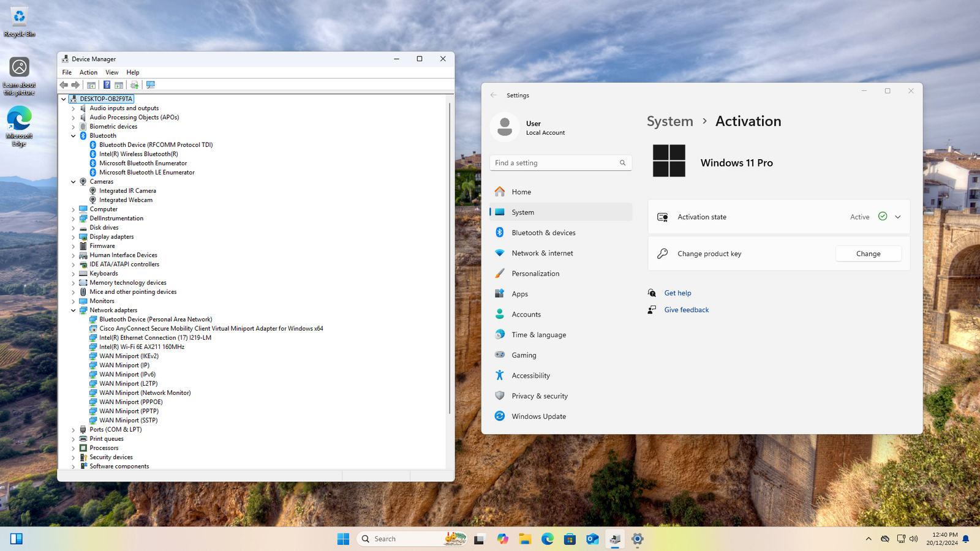
Task: Open Accessibility settings page
Action: click(x=560, y=375)
